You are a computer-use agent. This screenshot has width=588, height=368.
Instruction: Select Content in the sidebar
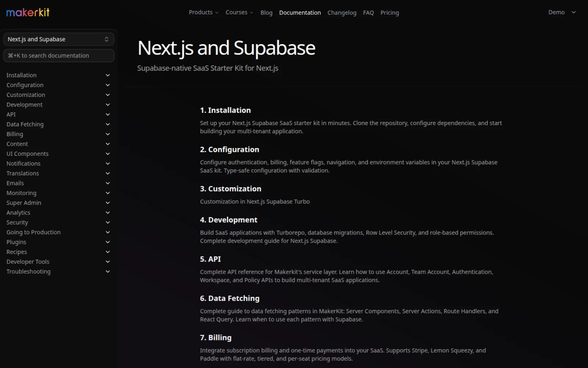click(x=17, y=144)
